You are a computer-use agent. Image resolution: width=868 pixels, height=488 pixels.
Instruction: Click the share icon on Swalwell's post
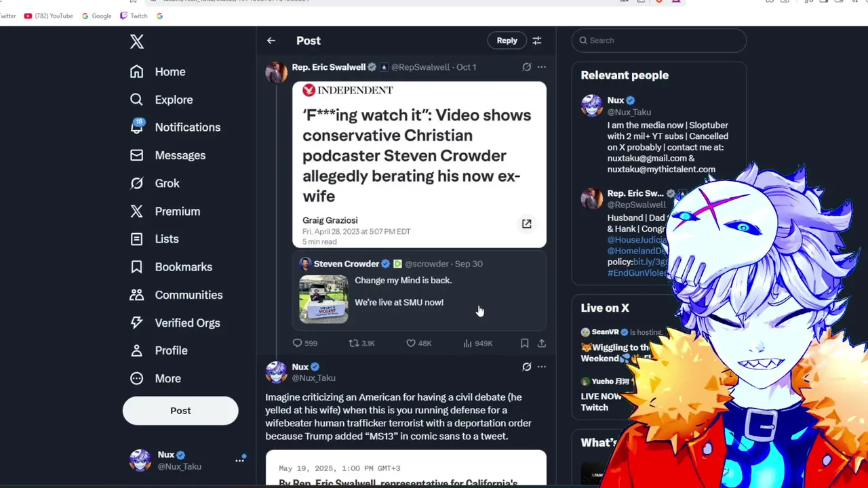pyautogui.click(x=541, y=344)
